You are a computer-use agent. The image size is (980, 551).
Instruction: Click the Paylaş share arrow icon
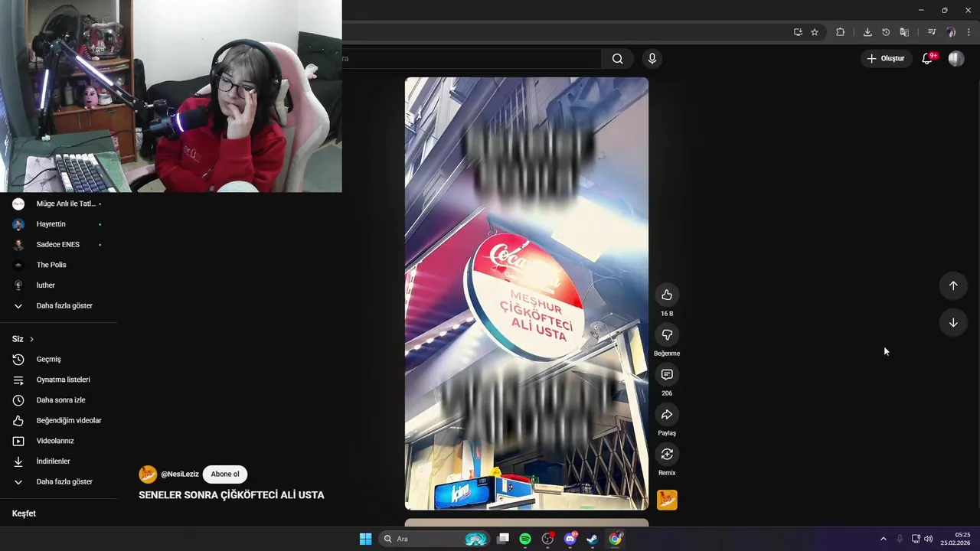coord(667,415)
